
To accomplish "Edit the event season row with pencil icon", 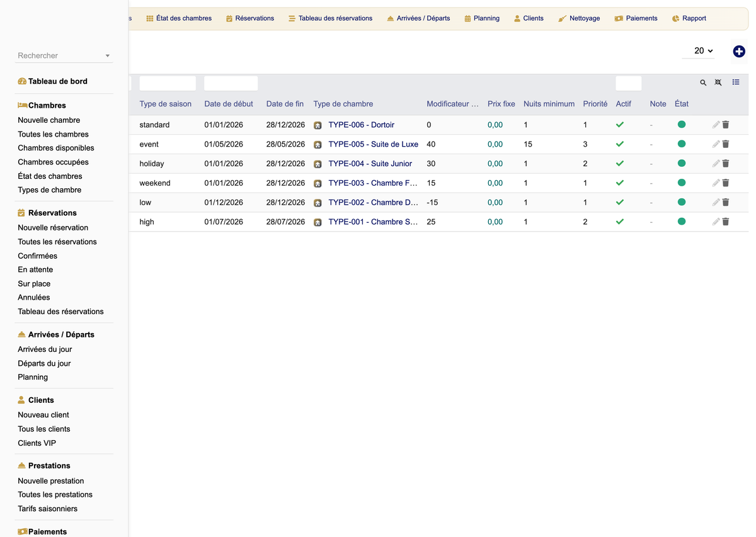I will click(716, 144).
